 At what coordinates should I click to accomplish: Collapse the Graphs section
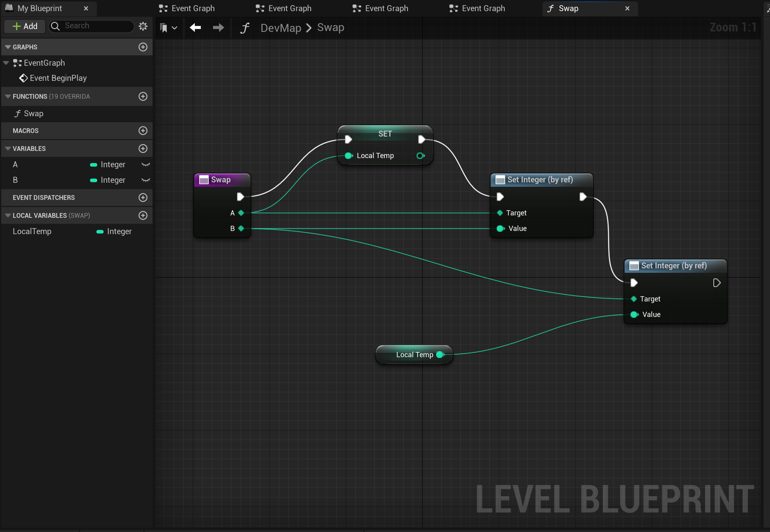pos(8,47)
